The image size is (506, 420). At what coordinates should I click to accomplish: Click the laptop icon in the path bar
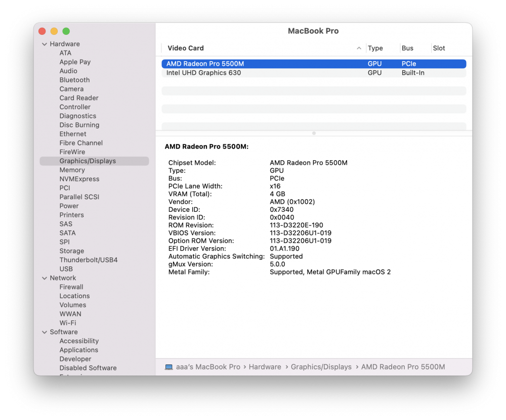tap(169, 367)
